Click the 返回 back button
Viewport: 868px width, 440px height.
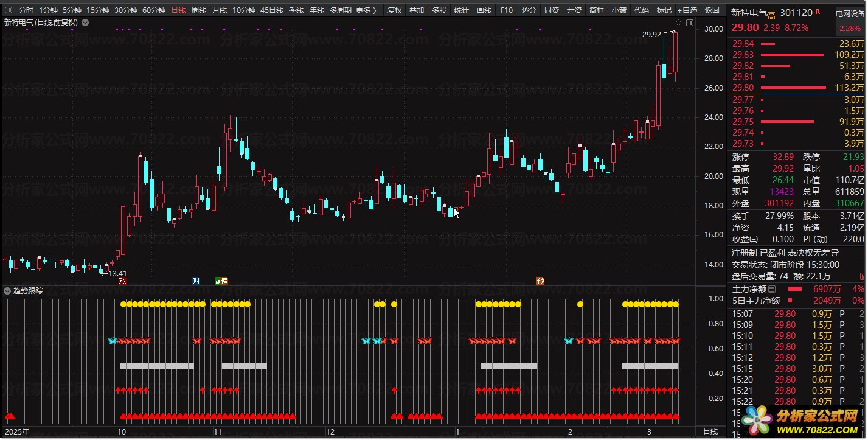coord(712,10)
